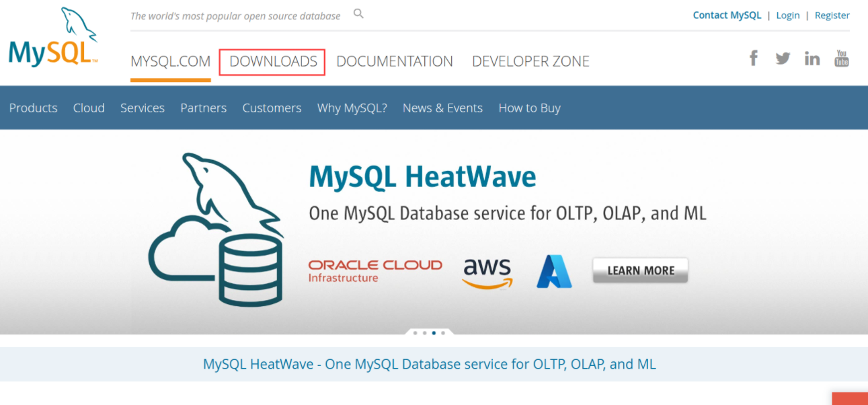Open the Products menu
This screenshot has width=868, height=405.
click(33, 108)
